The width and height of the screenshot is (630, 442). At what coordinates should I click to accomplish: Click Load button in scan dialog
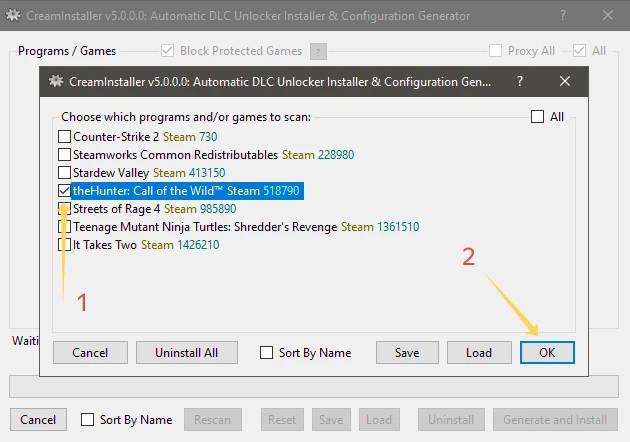click(x=479, y=352)
